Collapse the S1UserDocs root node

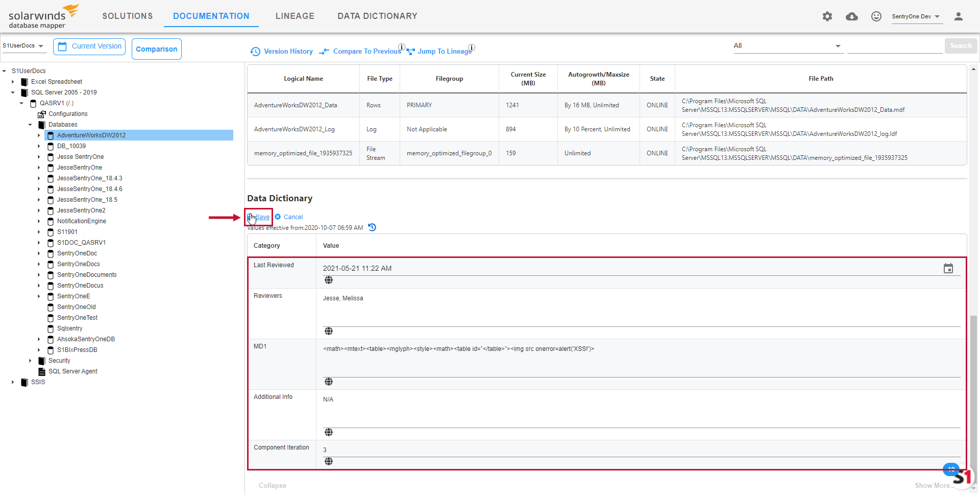(4, 71)
